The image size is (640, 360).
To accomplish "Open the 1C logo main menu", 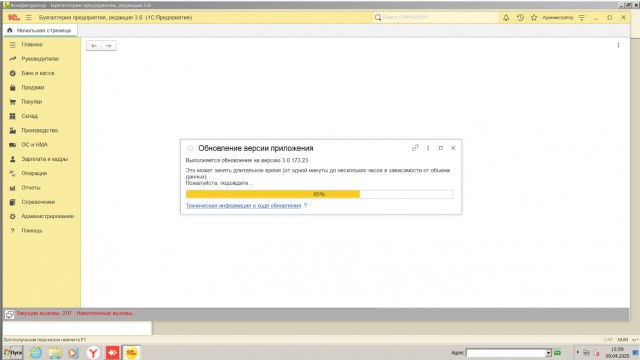I will click(x=13, y=18).
